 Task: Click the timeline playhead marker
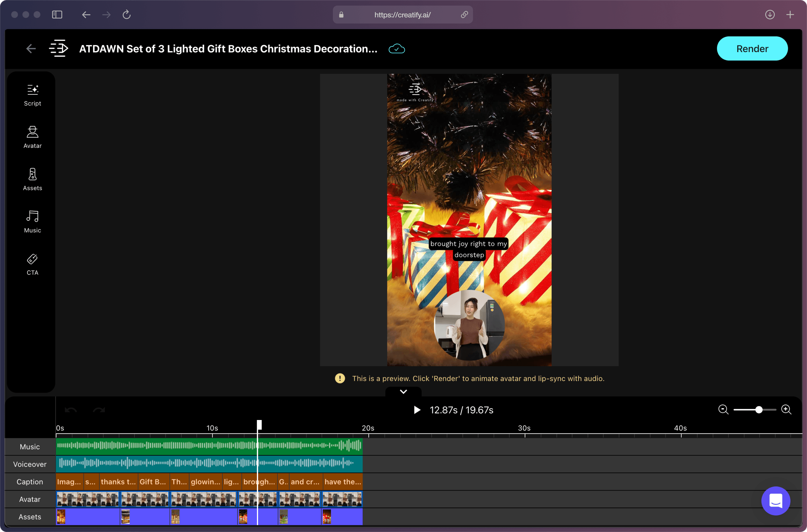point(259,425)
